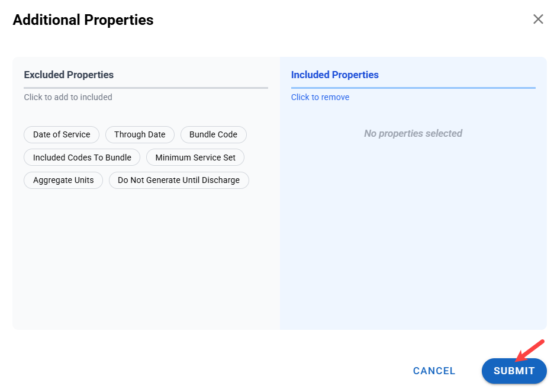The height and width of the screenshot is (392, 554).
Task: Add Included Codes To Bundle chip
Action: [82, 158]
